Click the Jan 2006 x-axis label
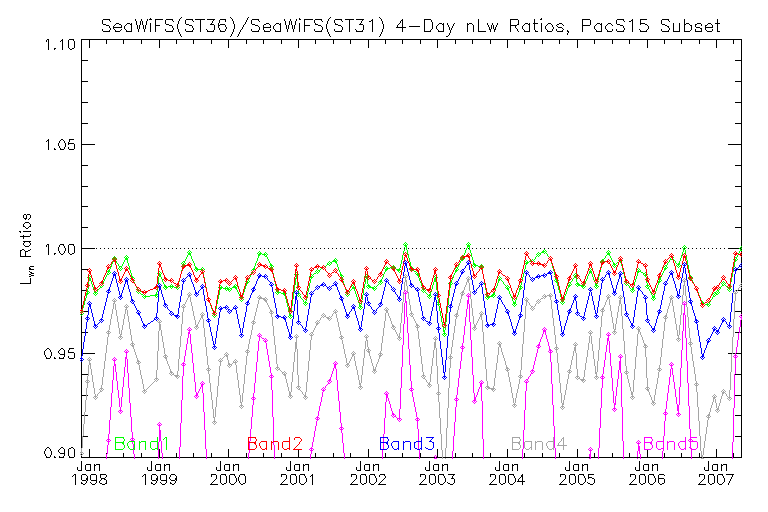 click(647, 473)
